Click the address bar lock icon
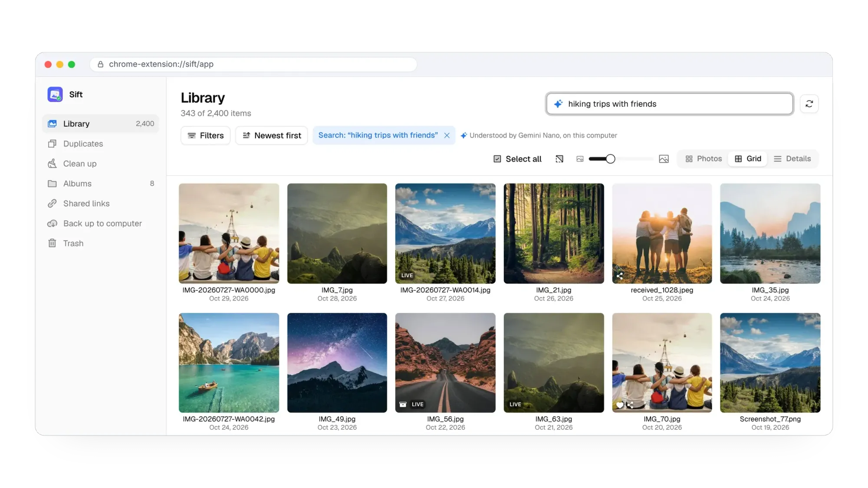Viewport: 868px width, 488px height. (100, 64)
